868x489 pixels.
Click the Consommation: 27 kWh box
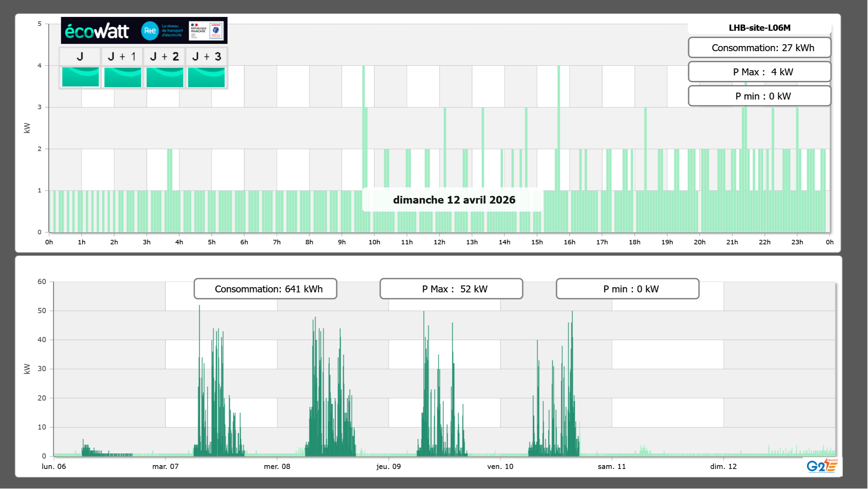tap(759, 48)
